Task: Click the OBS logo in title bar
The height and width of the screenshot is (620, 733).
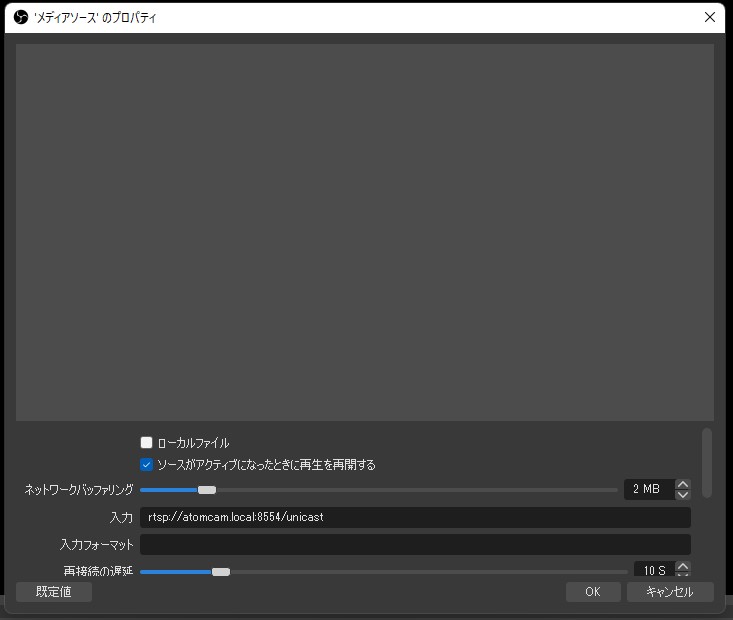Action: [x=21, y=18]
